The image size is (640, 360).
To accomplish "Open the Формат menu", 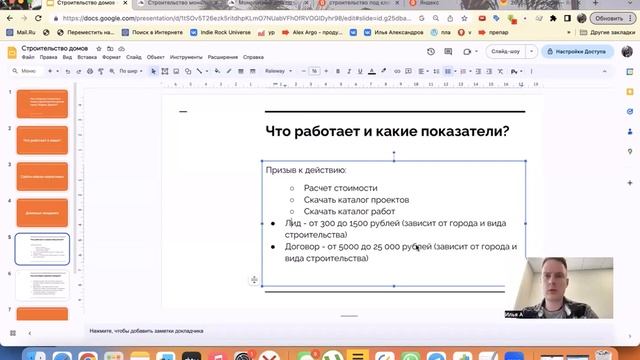I will (x=111, y=58).
